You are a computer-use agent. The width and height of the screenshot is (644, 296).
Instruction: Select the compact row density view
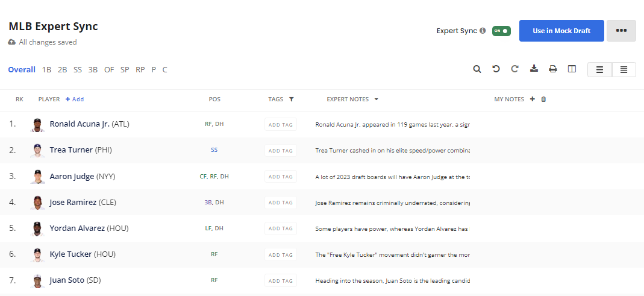624,70
